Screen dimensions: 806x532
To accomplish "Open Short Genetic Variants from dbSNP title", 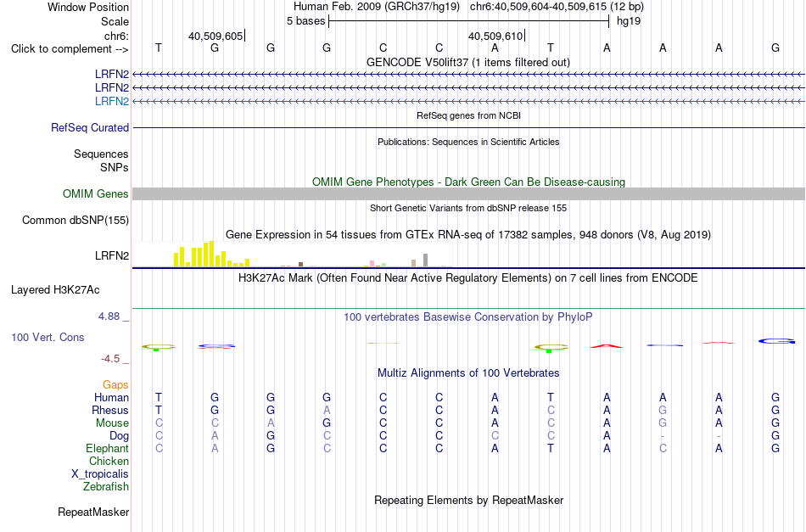I will tap(468, 208).
